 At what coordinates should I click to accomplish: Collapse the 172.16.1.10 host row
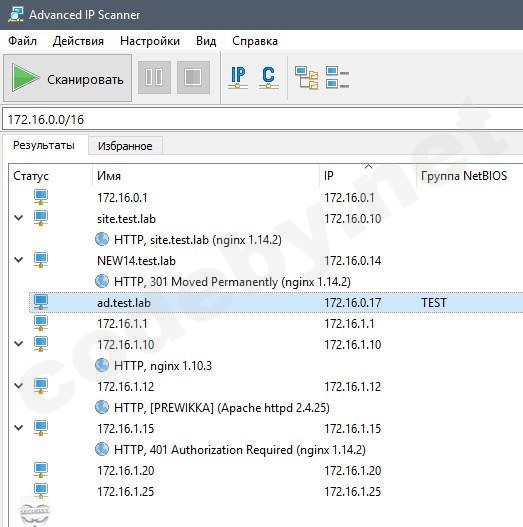19,343
